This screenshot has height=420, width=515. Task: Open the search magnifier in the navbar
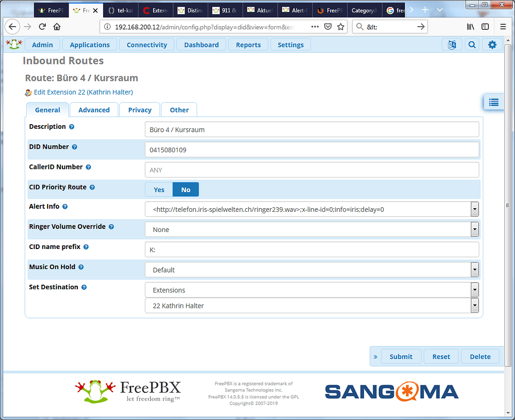pos(472,44)
